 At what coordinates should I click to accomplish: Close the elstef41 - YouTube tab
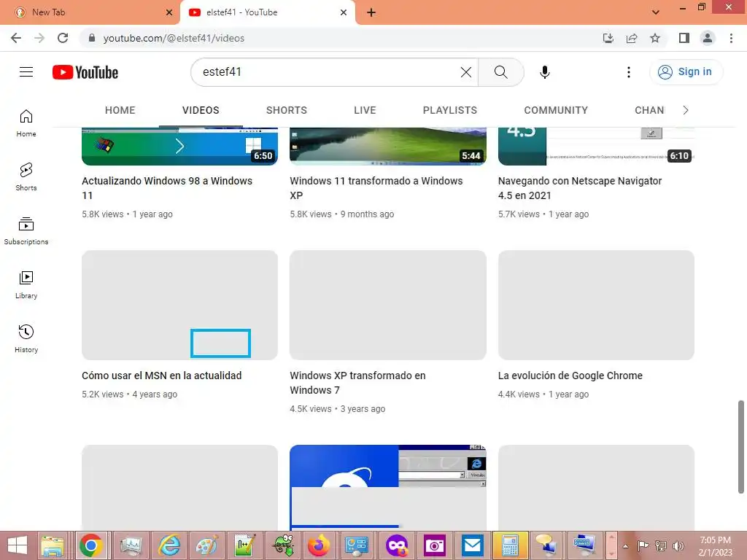[x=344, y=12]
